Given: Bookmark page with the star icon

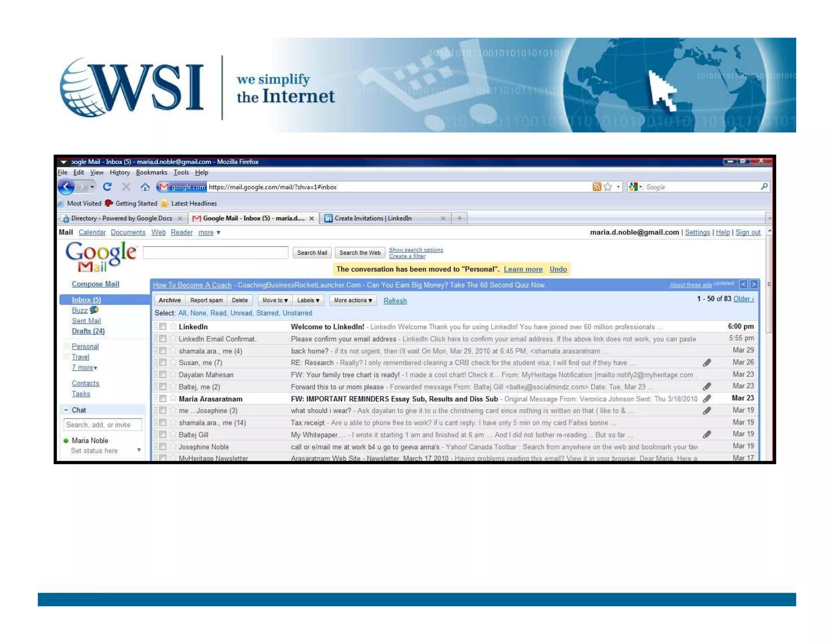Looking at the screenshot, I should point(608,187).
